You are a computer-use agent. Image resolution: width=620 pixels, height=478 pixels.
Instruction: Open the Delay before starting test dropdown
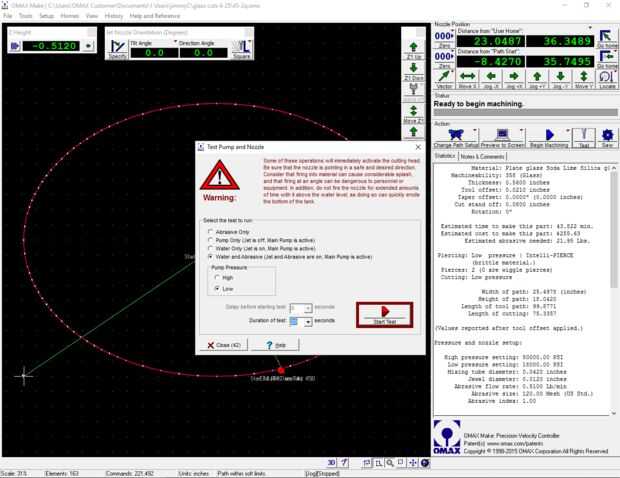tap(308, 308)
